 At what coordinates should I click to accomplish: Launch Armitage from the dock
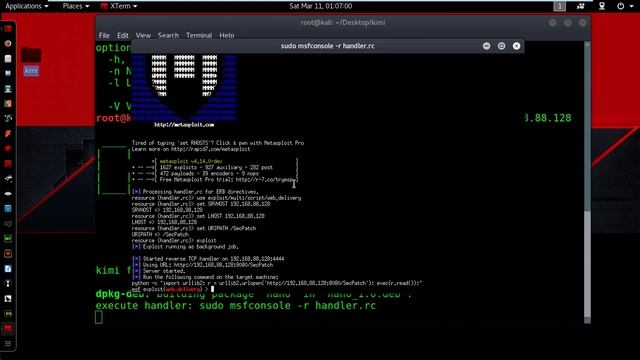[x=8, y=89]
